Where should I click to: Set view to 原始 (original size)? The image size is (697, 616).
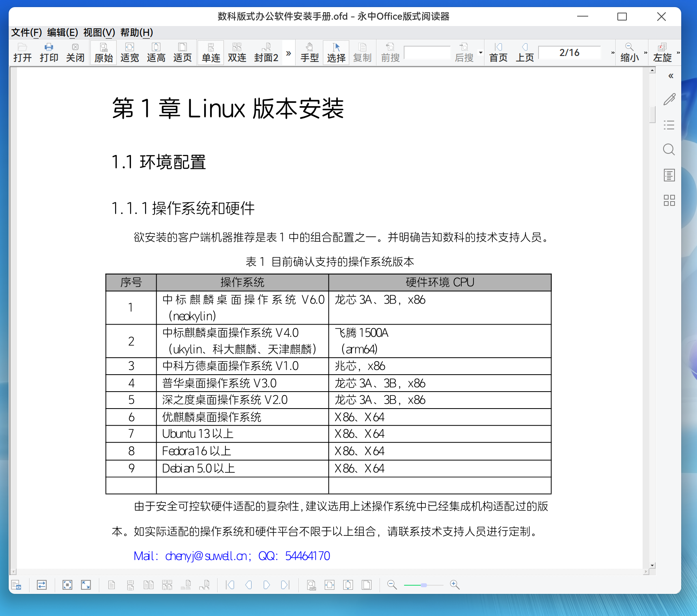tap(104, 52)
